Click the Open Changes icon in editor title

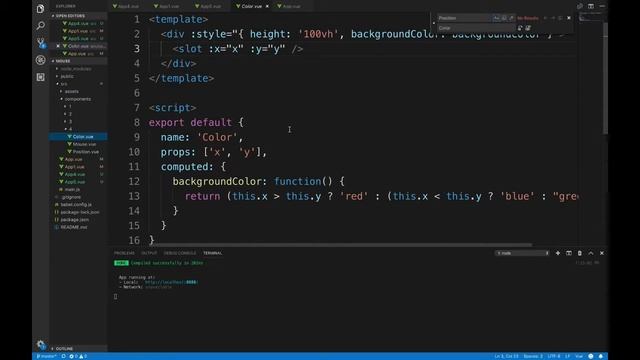580,6
